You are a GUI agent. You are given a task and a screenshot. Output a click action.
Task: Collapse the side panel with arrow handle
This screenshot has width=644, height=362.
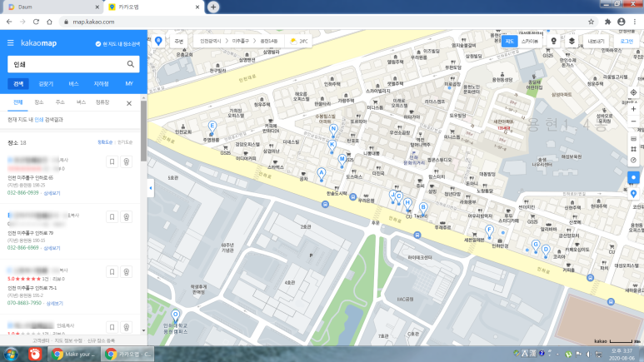[x=150, y=188]
